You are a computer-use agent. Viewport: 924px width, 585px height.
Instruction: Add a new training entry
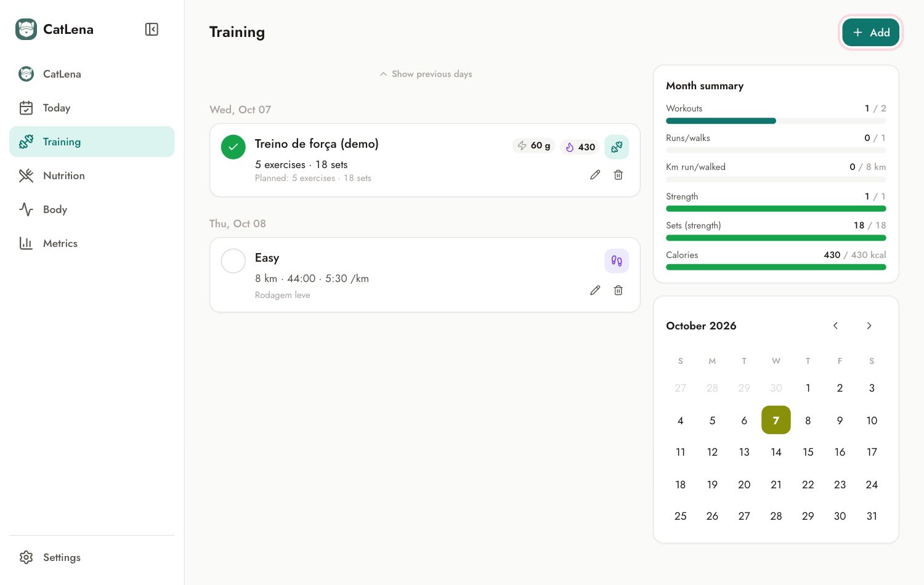(871, 33)
